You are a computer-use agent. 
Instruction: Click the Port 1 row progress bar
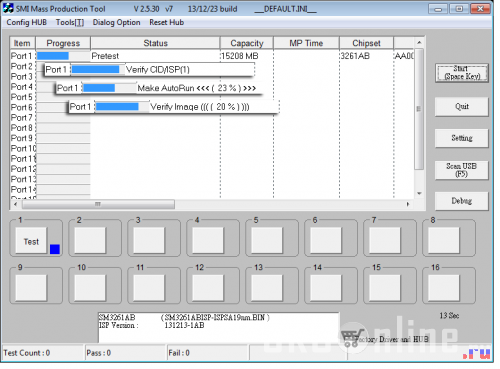(63, 56)
